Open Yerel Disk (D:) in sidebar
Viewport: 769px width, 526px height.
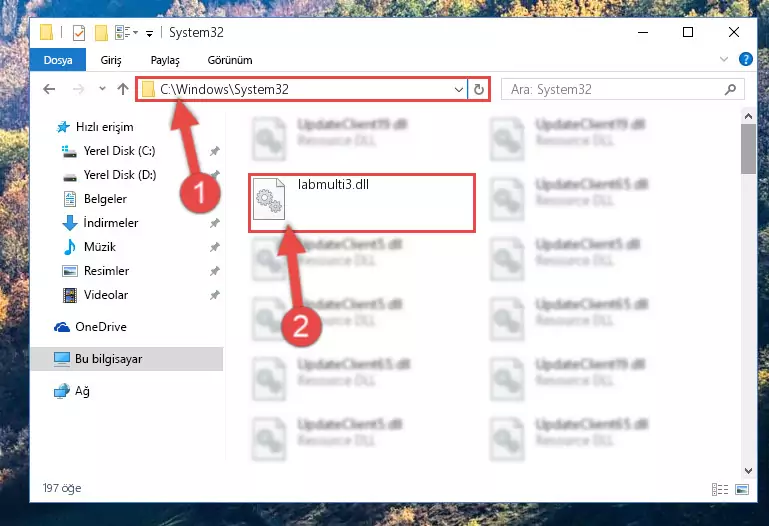pyautogui.click(x=120, y=175)
